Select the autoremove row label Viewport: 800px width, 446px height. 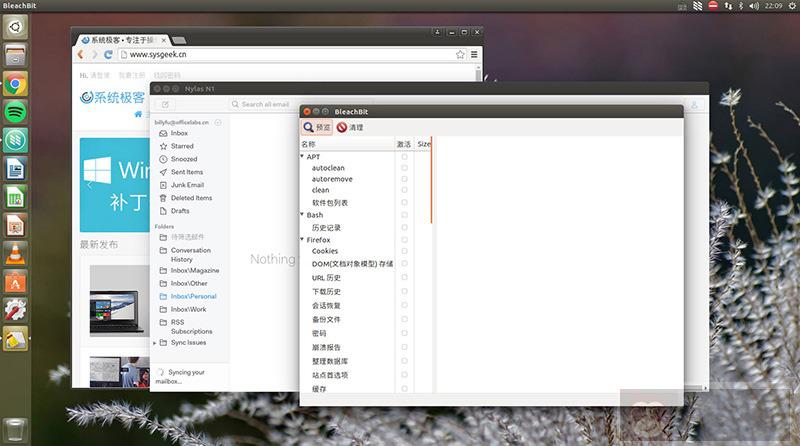[x=332, y=179]
